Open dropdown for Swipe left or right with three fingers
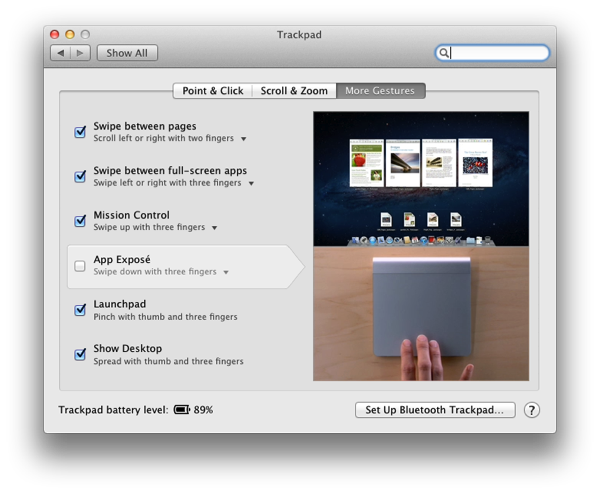The image size is (600, 494). point(251,183)
